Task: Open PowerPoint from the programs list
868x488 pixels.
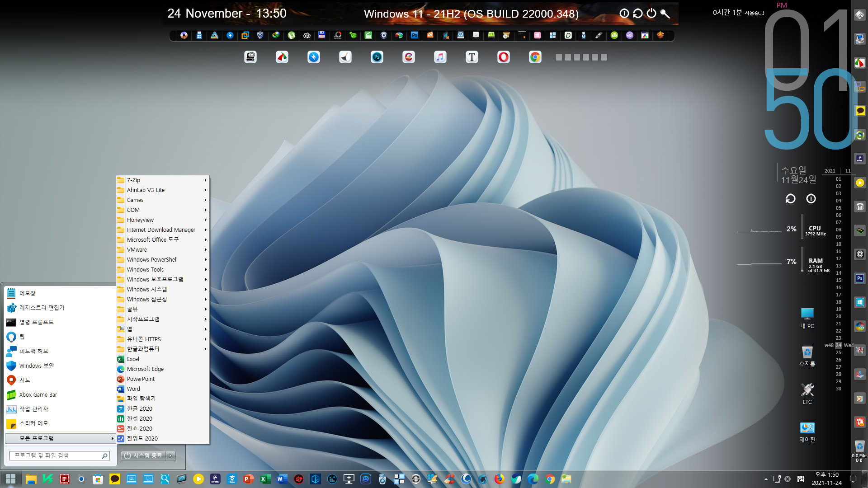Action: 163,379
